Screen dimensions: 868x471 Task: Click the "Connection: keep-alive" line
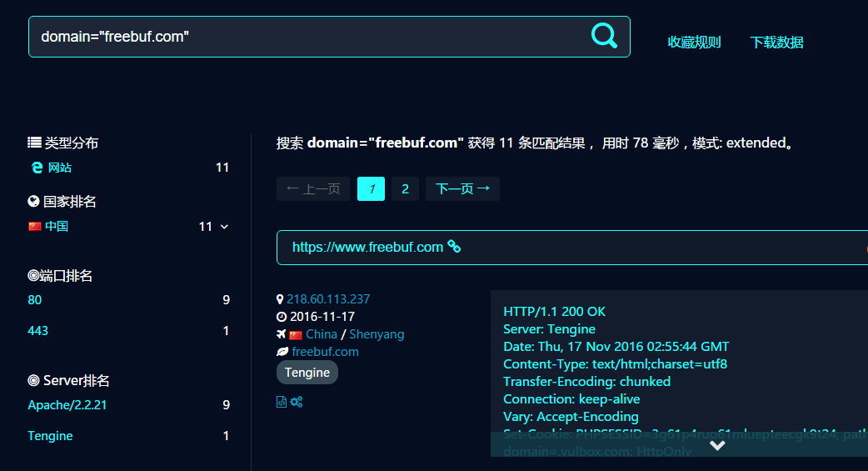[571, 399]
